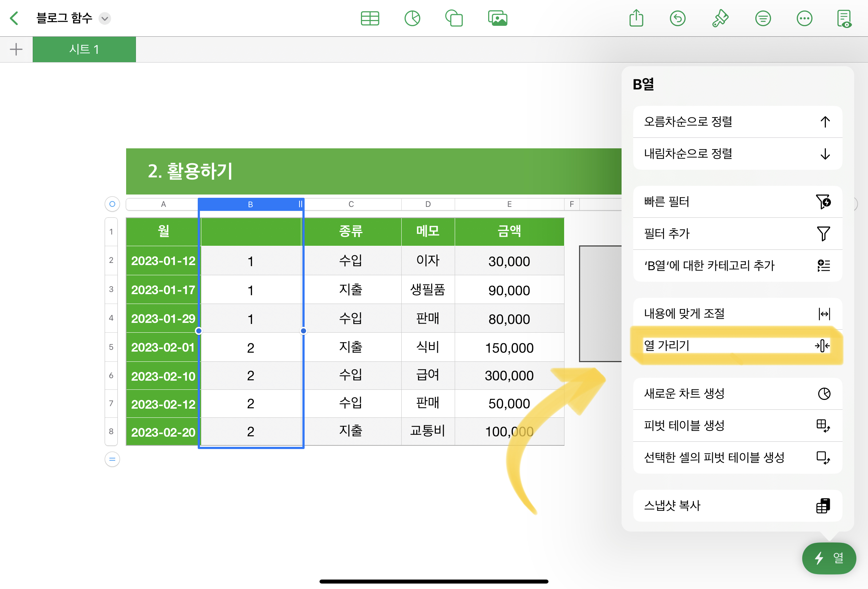Open the shape insert menu
This screenshot has height=589, width=868.
[x=454, y=18]
